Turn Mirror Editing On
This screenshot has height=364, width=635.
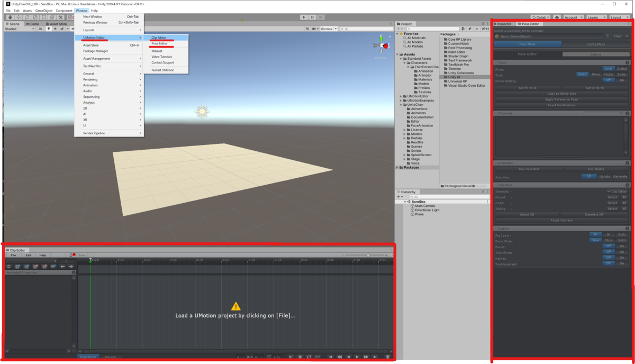point(621,80)
